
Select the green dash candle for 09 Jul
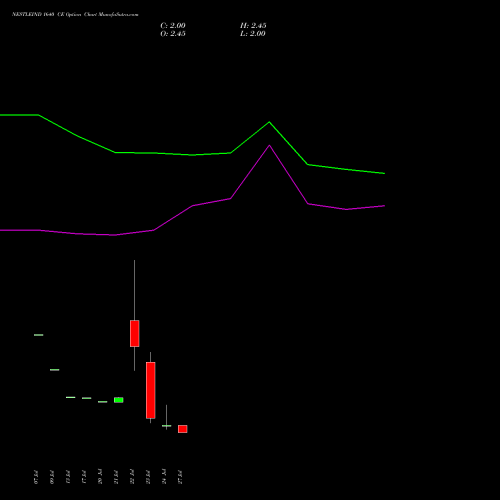[x=54, y=370]
